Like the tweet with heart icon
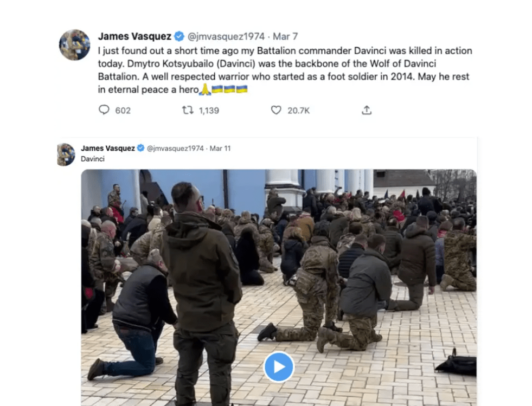The width and height of the screenshot is (532, 406). pos(276,110)
